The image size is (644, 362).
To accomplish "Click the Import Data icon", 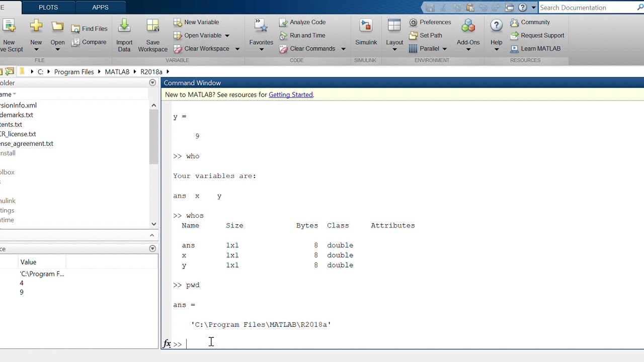I will [x=124, y=26].
